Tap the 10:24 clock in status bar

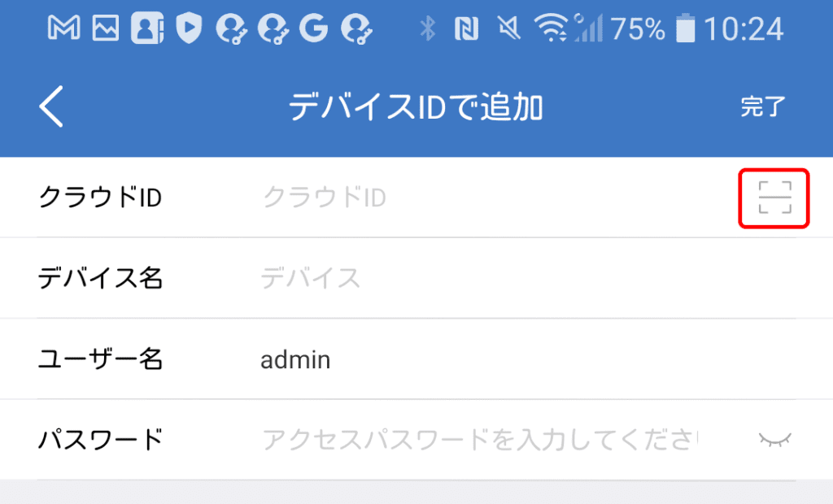(x=744, y=29)
